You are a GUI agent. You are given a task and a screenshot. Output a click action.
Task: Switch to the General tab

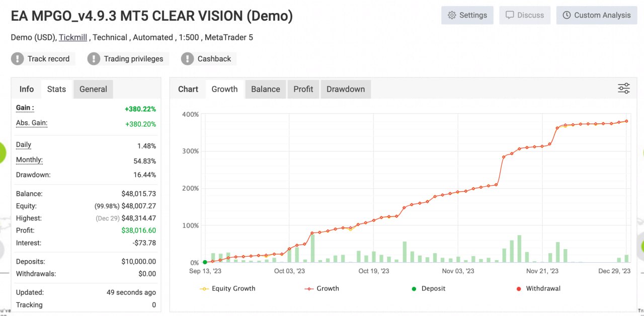click(93, 89)
